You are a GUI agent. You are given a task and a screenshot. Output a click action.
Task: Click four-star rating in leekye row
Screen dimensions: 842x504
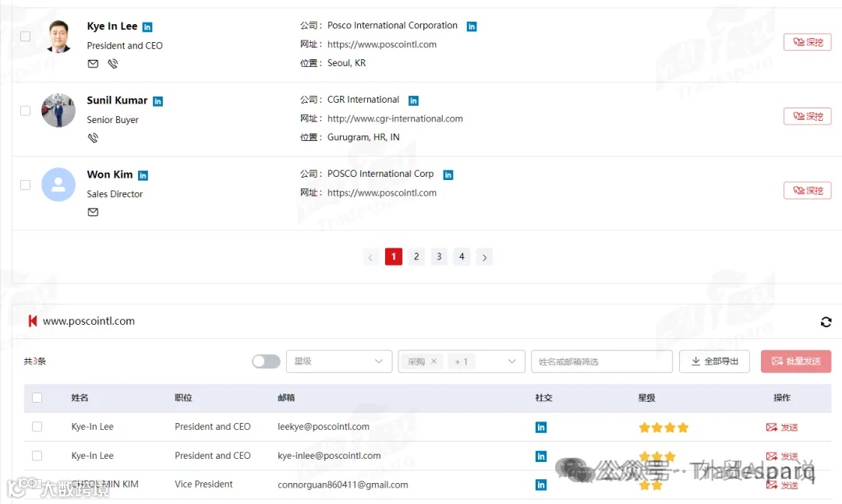(663, 428)
